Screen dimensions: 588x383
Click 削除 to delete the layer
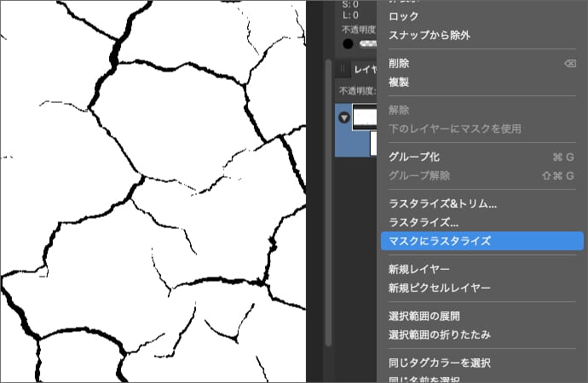(x=399, y=64)
